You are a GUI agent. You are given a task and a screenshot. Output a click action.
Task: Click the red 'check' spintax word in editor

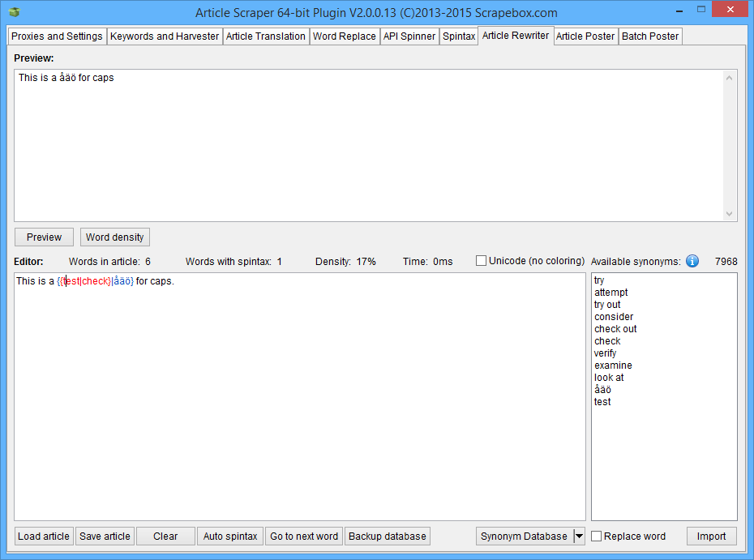(96, 281)
